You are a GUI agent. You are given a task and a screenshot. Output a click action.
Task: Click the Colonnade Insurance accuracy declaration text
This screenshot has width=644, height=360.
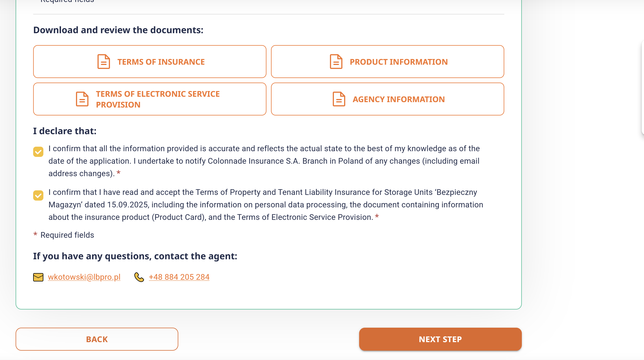pyautogui.click(x=264, y=161)
